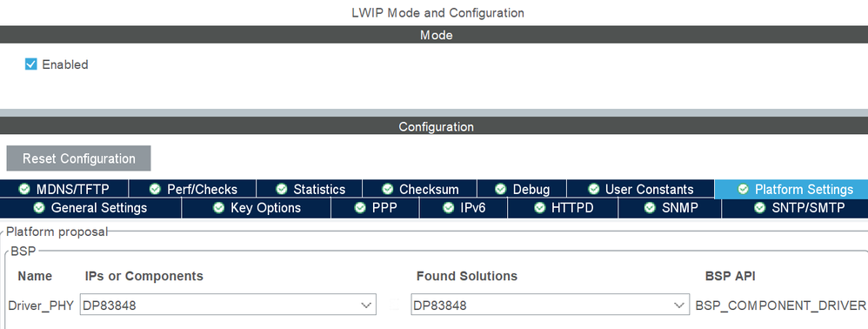Screen dimensions: 868x329
Task: Click the Configuration section header bar
Action: (434, 126)
